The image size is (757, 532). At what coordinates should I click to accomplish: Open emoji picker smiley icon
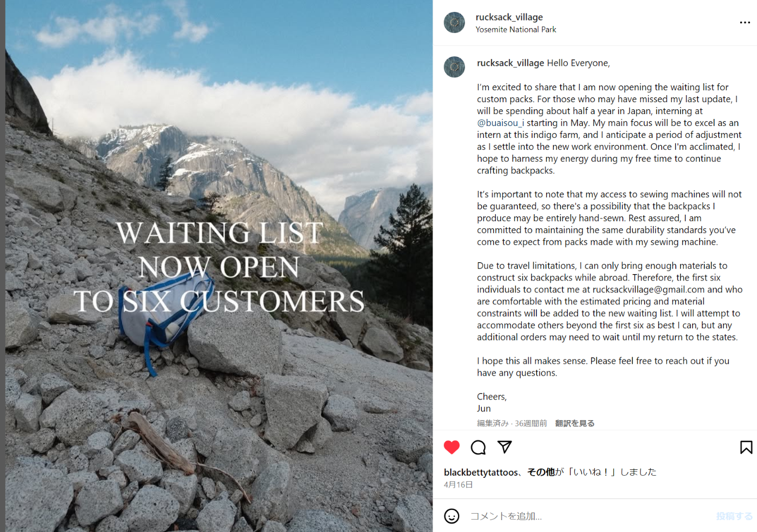coord(451,516)
